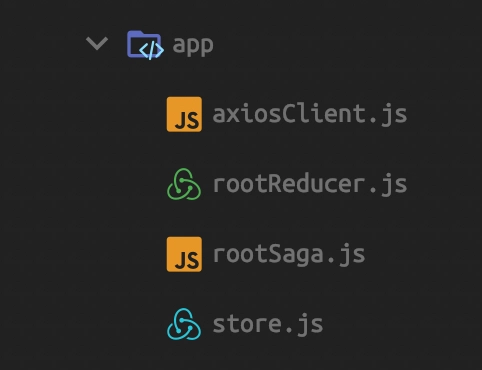482x370 pixels.
Task: Open the store.js file
Action: tap(268, 324)
